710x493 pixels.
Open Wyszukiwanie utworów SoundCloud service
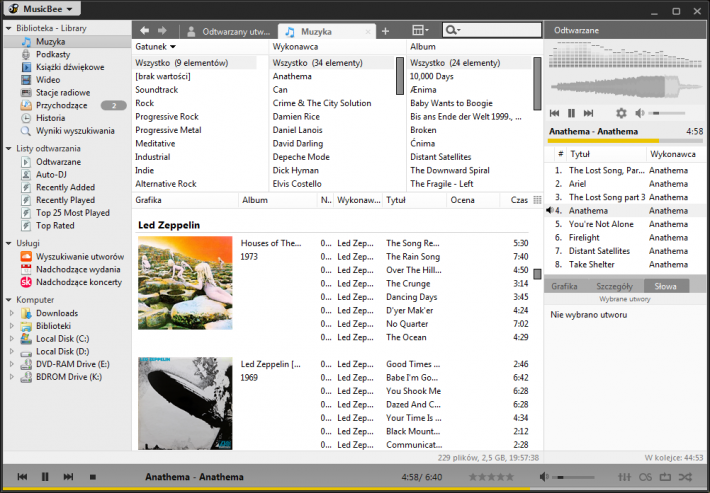coord(80,256)
